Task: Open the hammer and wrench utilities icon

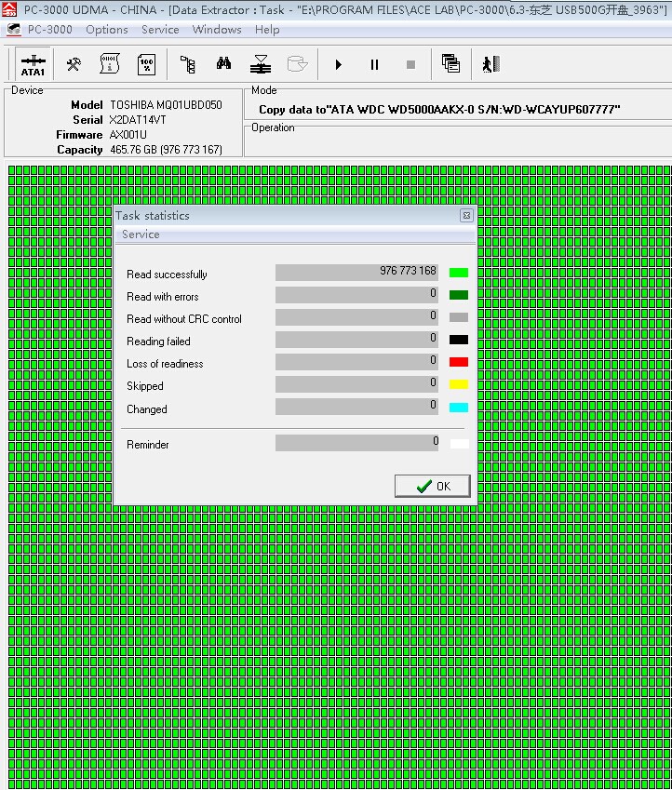Action: (74, 64)
